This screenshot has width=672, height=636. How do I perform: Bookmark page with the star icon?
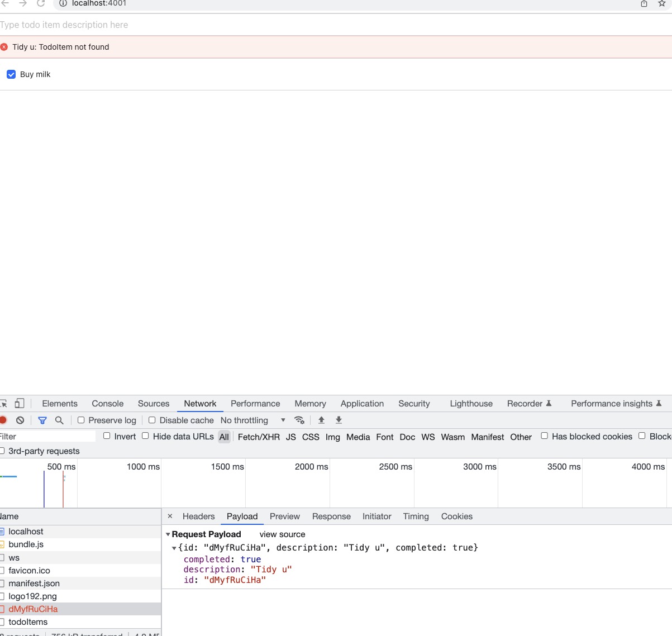tap(662, 3)
